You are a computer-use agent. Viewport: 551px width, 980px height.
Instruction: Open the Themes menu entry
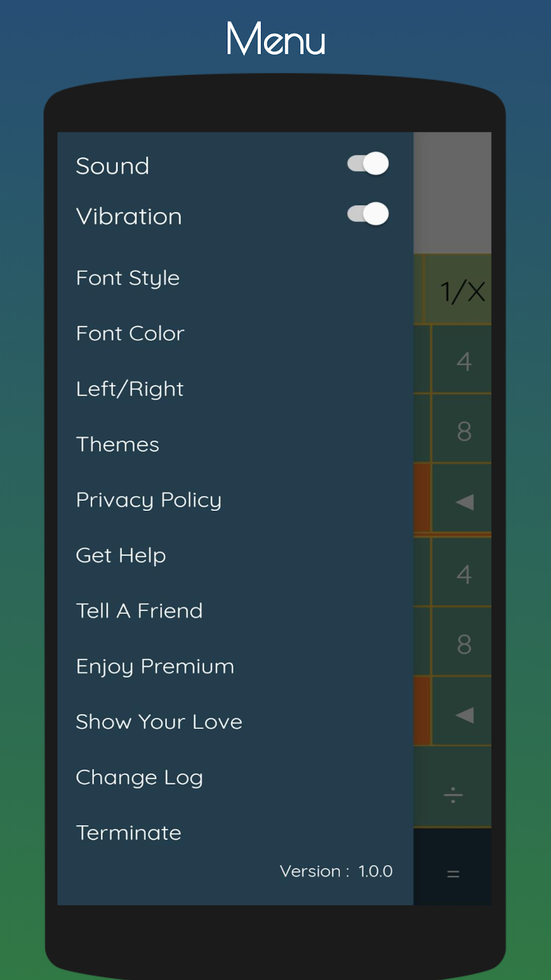pyautogui.click(x=118, y=444)
